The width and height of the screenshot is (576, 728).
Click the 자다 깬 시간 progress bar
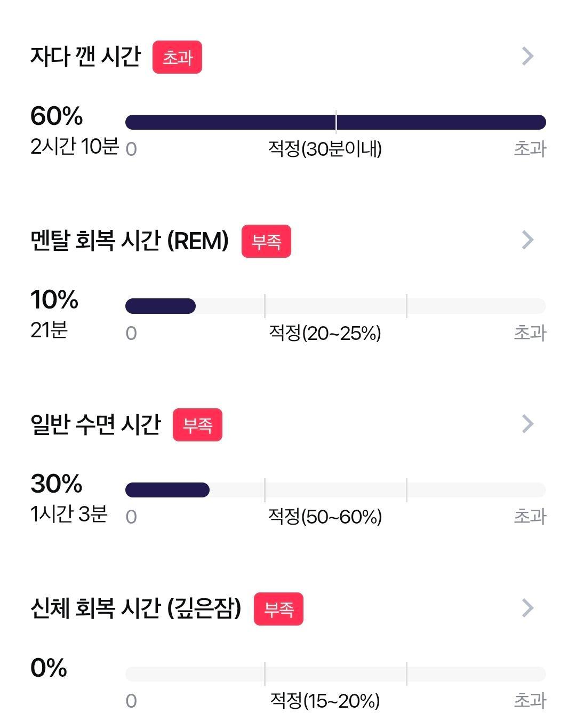335,122
